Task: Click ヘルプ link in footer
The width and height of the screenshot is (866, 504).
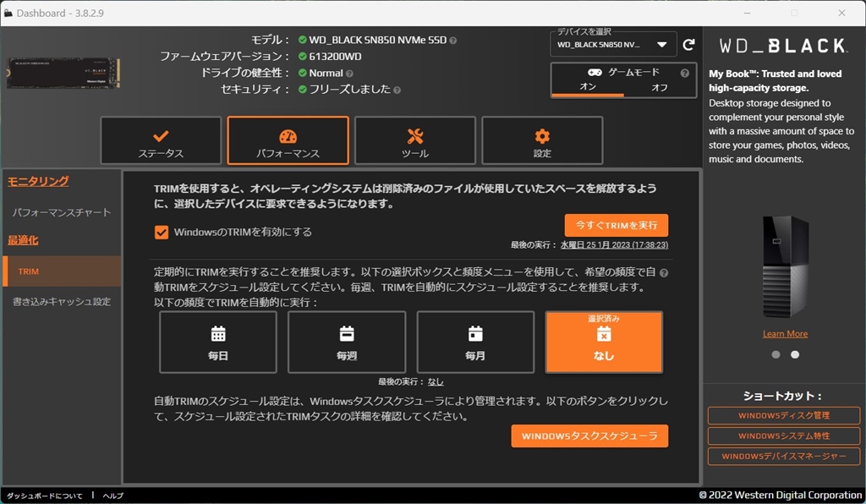Action: (113, 496)
